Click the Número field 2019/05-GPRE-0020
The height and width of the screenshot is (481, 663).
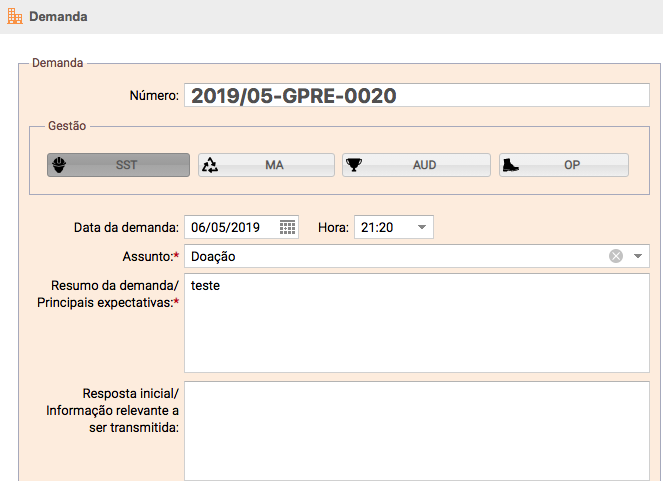pyautogui.click(x=417, y=95)
